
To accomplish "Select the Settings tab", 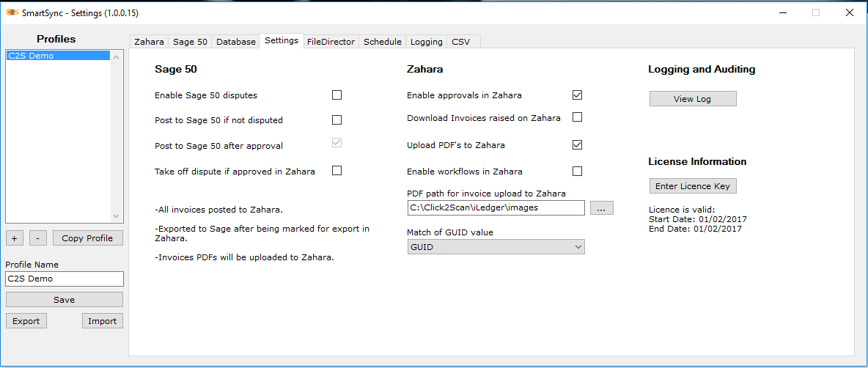I will point(282,40).
